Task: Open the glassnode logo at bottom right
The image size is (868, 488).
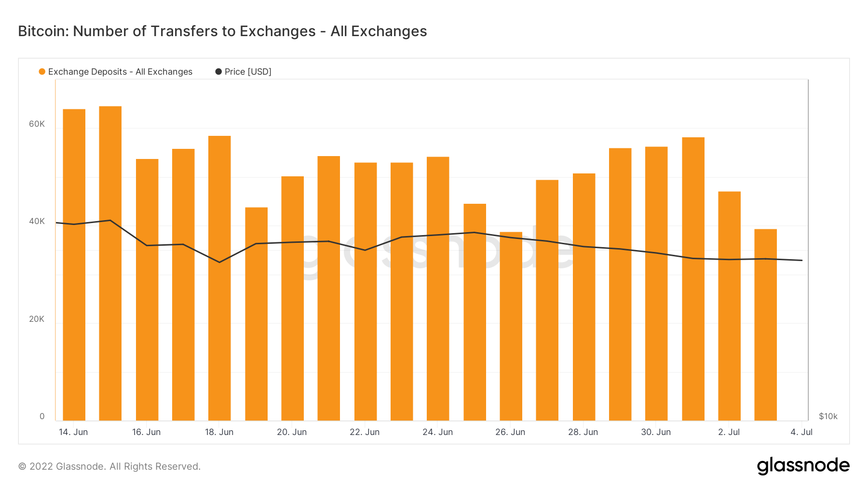Action: click(x=803, y=466)
